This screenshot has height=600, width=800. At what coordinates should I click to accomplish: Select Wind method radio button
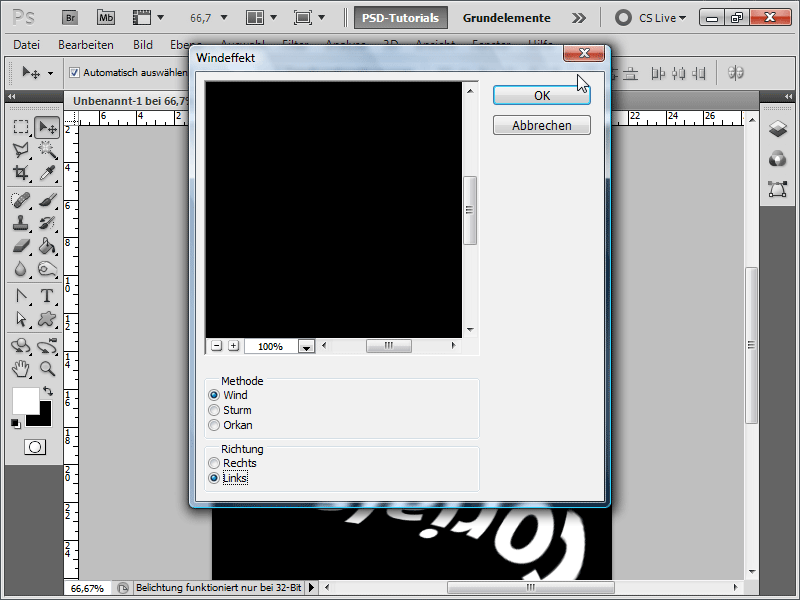coord(214,395)
